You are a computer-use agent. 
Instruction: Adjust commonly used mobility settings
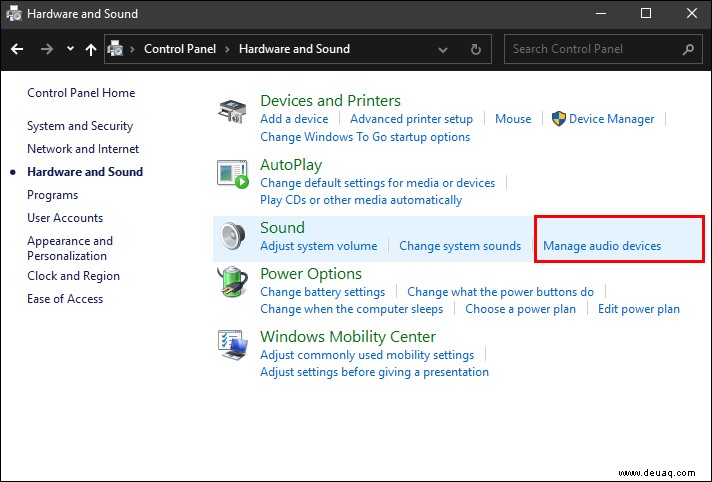click(367, 355)
